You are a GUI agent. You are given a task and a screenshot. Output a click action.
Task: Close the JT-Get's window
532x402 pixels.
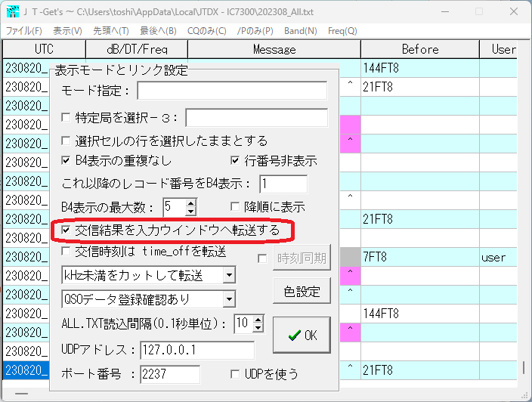coord(514,11)
